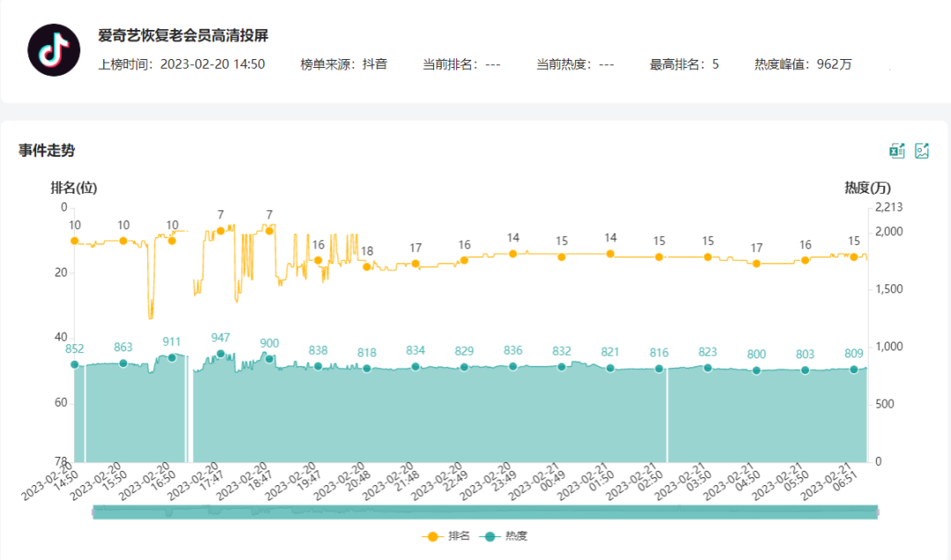Click the Douyin TikTok logo icon
Image resolution: width=951 pixels, height=560 pixels.
click(54, 50)
